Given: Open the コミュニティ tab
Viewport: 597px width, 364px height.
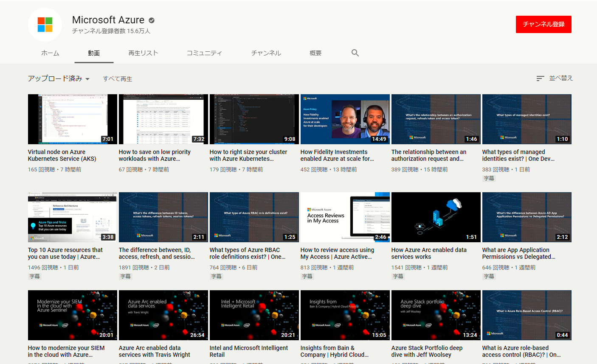Looking at the screenshot, I should (204, 53).
